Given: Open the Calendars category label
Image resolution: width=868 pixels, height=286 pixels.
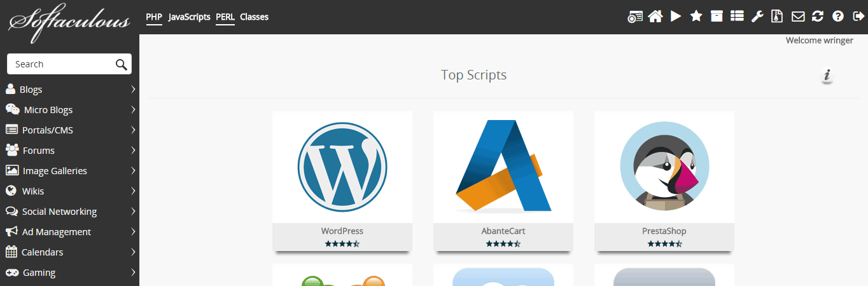Looking at the screenshot, I should tap(42, 252).
